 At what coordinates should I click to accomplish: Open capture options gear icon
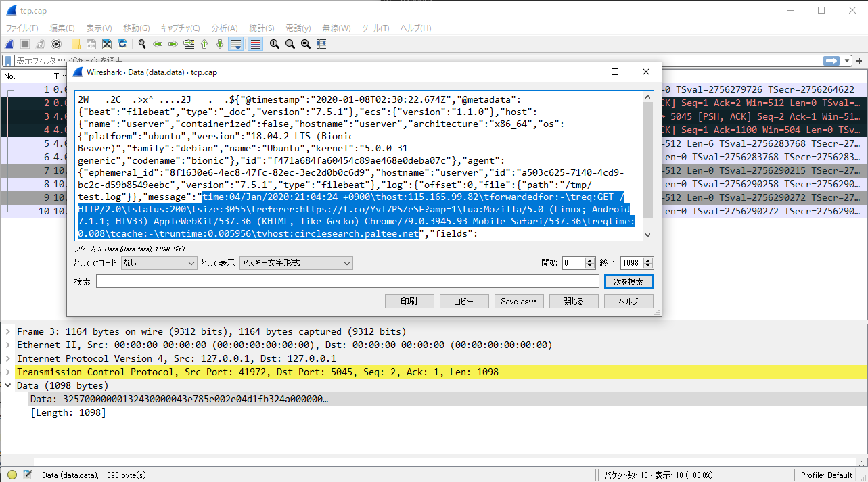56,44
